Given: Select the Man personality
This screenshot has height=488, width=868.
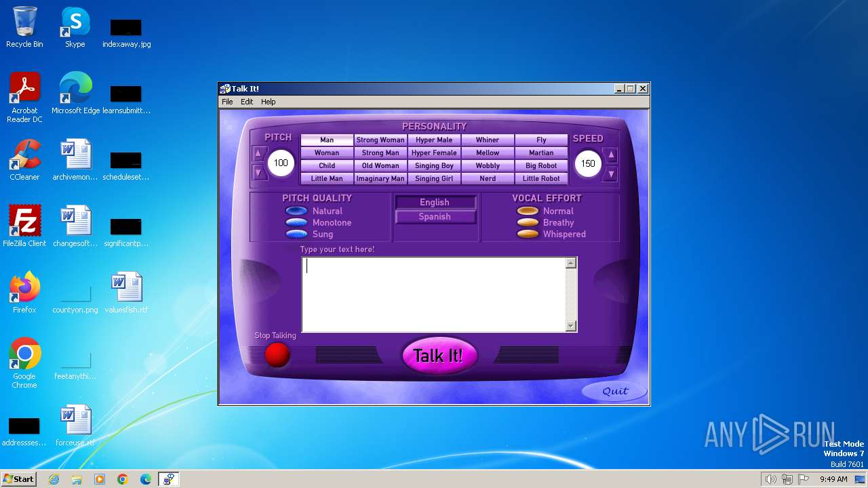Looking at the screenshot, I should pyautogui.click(x=327, y=140).
